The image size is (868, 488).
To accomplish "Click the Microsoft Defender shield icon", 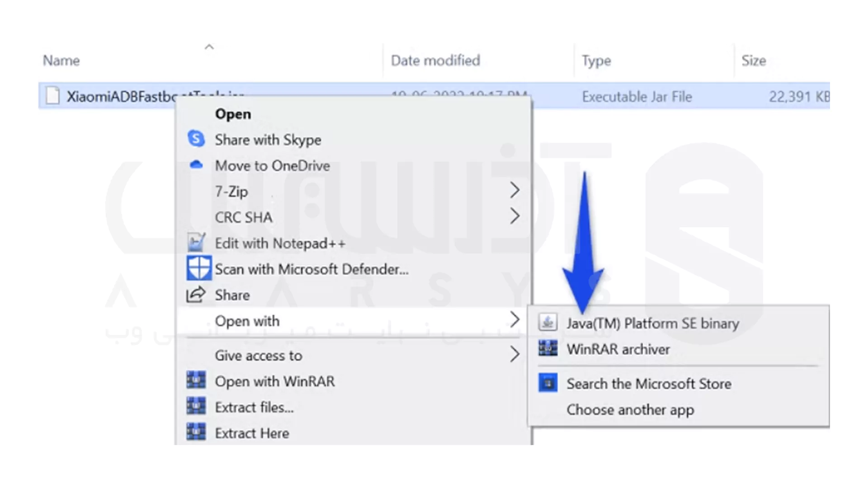I will [199, 268].
